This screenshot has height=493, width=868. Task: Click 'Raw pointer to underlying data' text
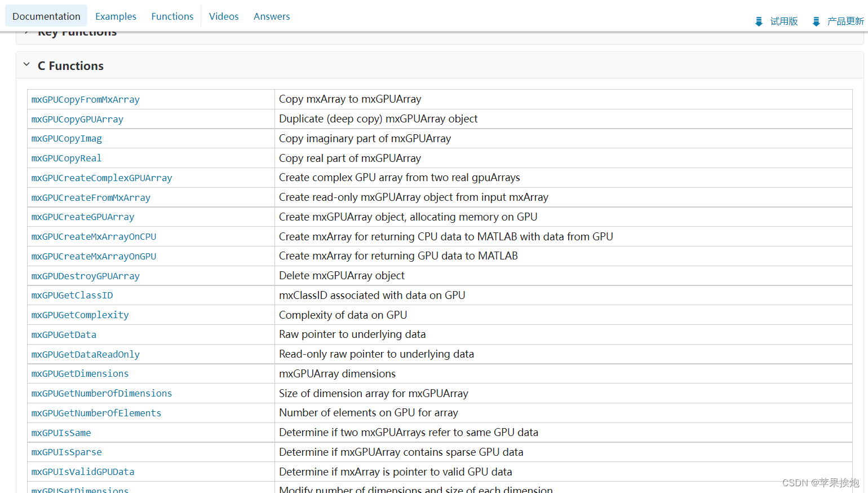coord(352,334)
